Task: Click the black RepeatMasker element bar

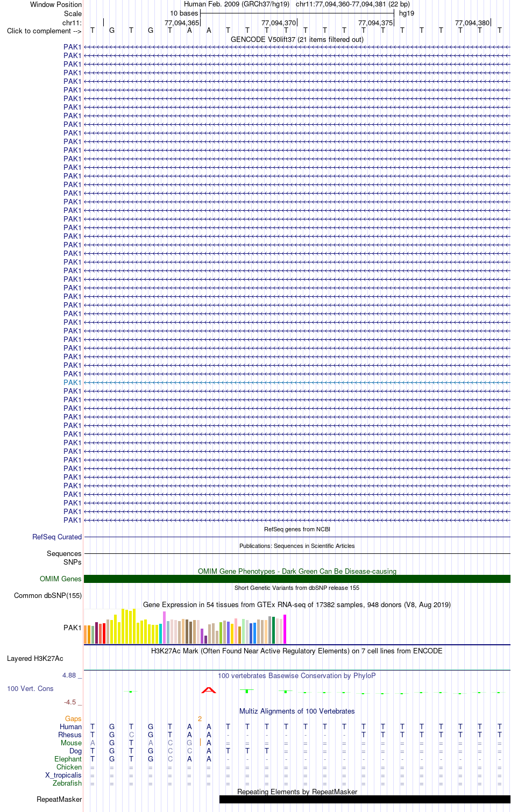Action: click(365, 799)
